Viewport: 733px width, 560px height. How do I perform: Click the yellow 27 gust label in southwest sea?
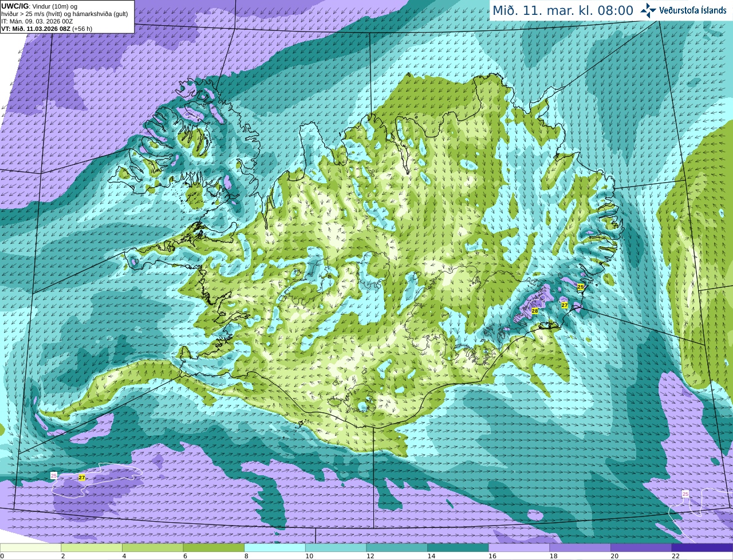82,477
